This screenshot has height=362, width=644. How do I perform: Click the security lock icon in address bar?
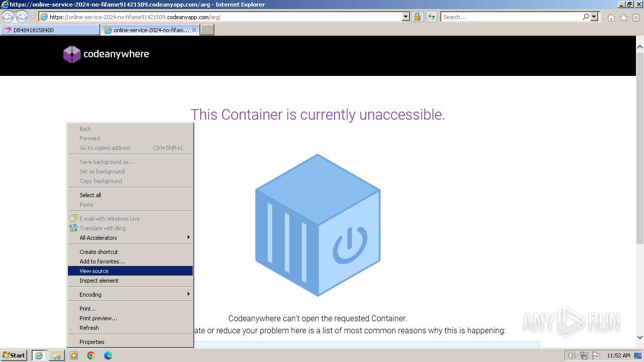click(417, 17)
